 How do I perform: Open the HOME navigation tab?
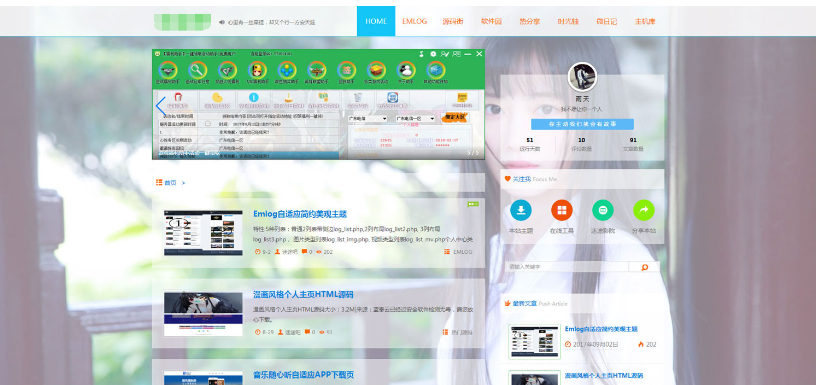[x=376, y=21]
